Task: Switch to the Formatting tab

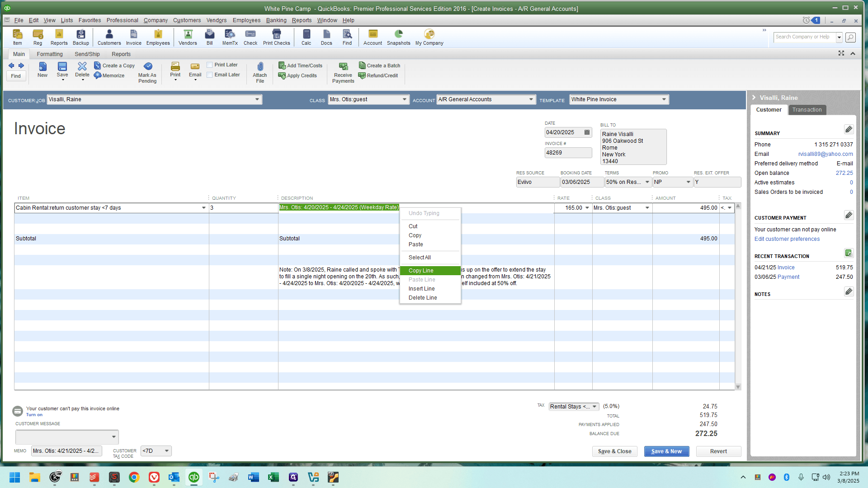Action: tap(50, 54)
